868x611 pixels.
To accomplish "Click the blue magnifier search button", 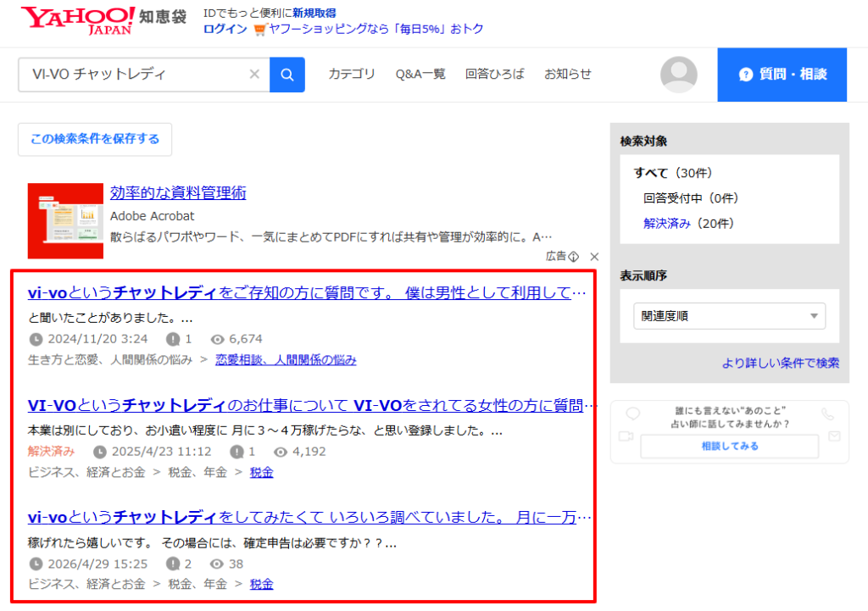I will pyautogui.click(x=287, y=75).
